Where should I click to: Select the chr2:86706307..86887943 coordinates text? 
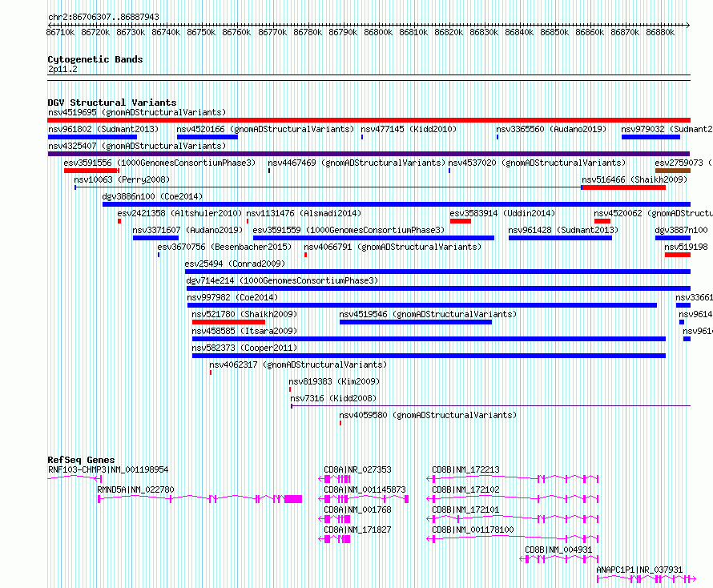(103, 17)
